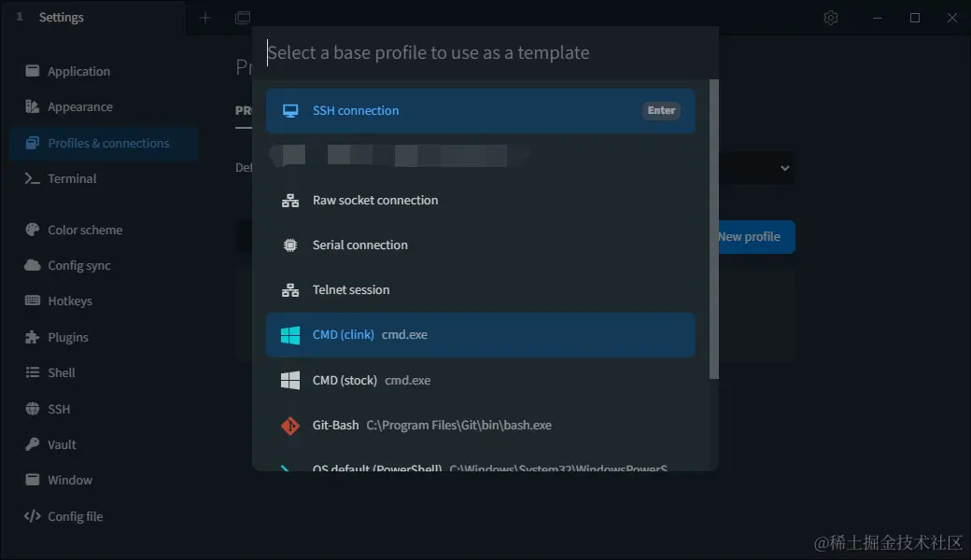Pick Git-Bash bash.exe profile
971x560 pixels.
(481, 425)
